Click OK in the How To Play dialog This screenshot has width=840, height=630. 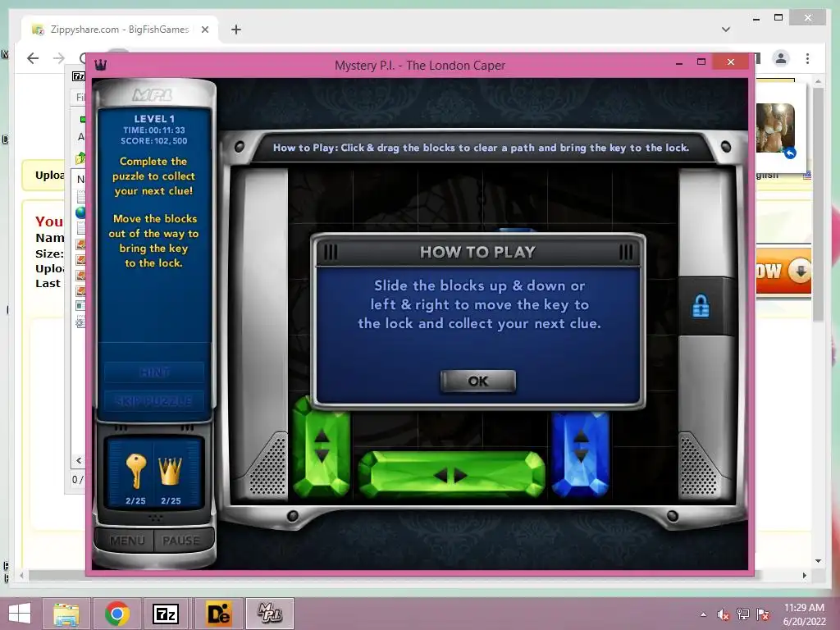478,381
